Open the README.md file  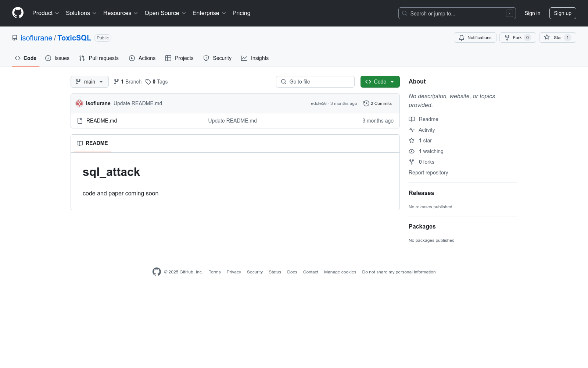(x=101, y=121)
